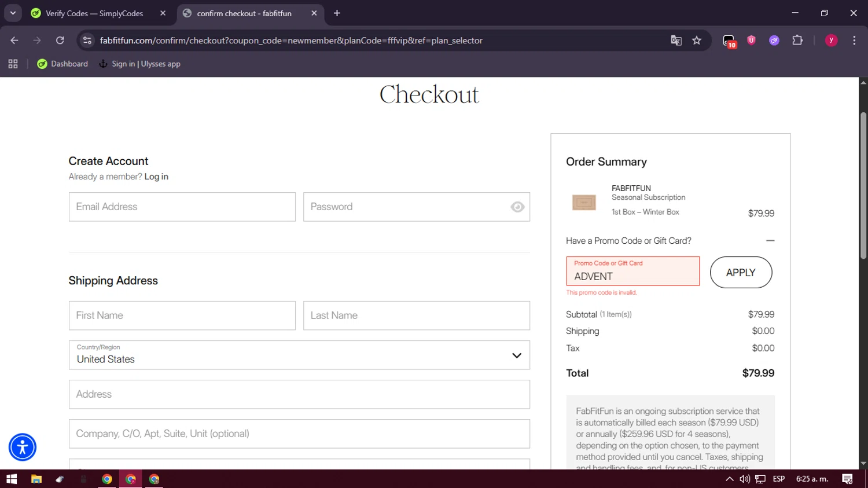Select the confirm checkout - fabfitfun tab
868x488 pixels.
tap(244, 13)
